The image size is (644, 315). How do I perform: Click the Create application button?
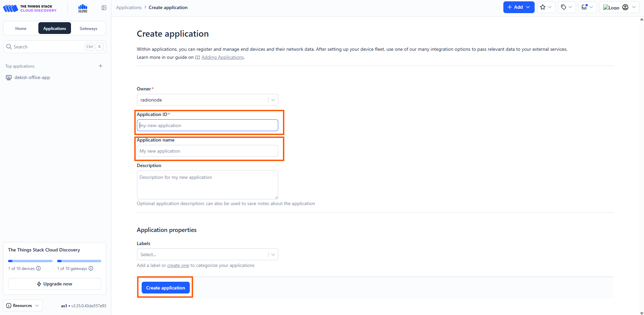166,288
